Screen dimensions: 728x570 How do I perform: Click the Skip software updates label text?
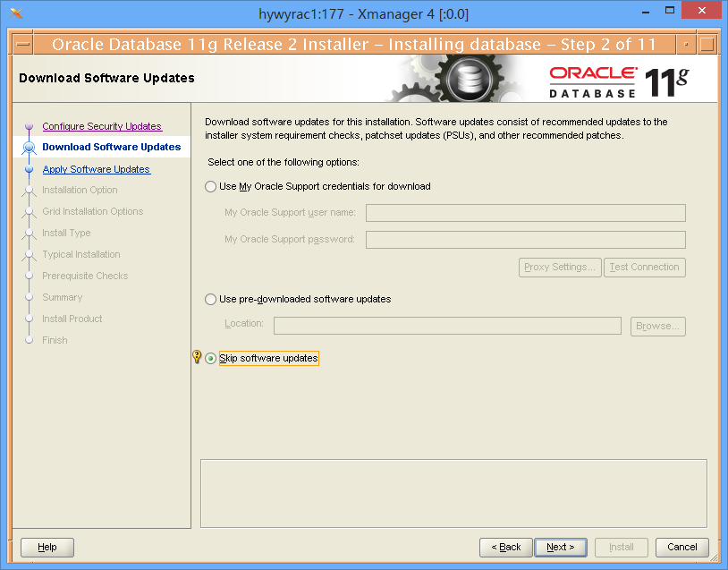(269, 358)
